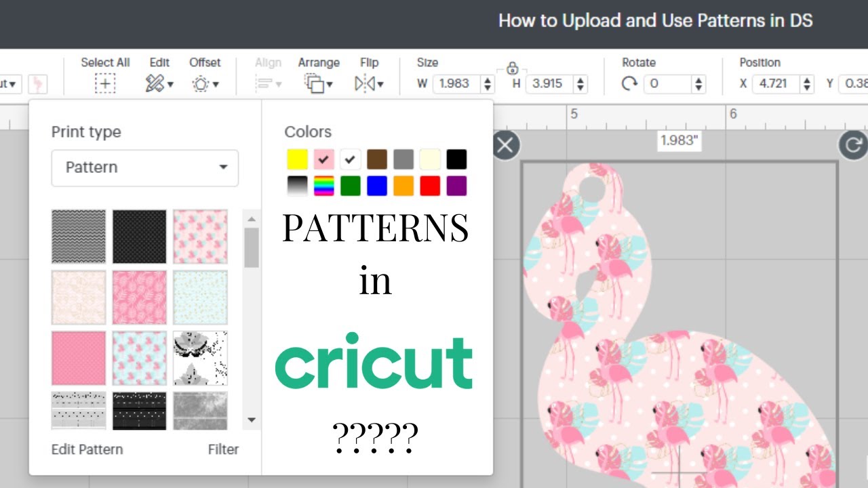
Task: Choose the mint green speckled pattern thumbnail
Action: [x=200, y=298]
